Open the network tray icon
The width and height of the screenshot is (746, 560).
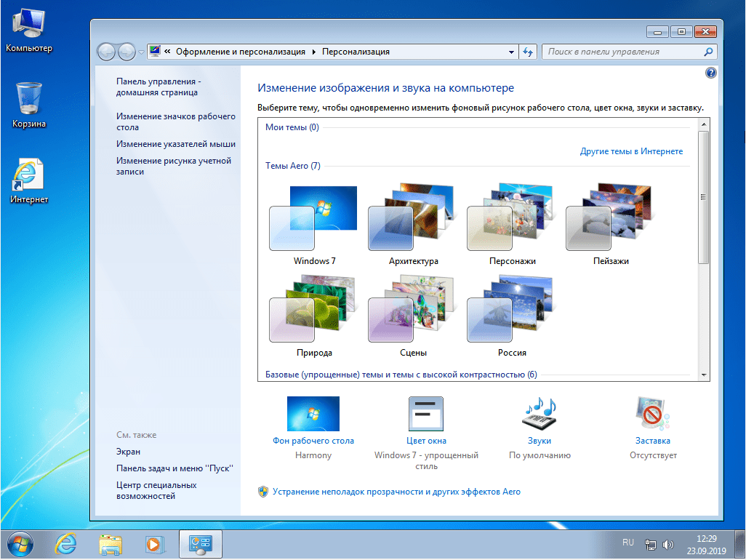point(650,544)
